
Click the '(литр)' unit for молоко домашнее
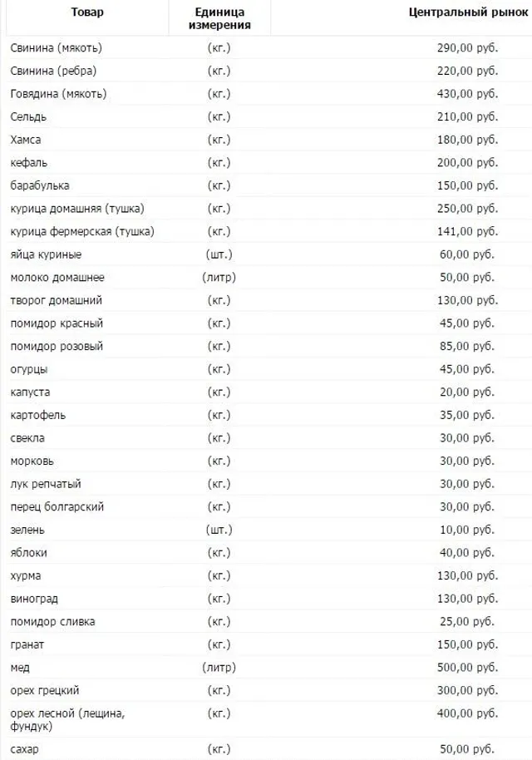click(219, 277)
